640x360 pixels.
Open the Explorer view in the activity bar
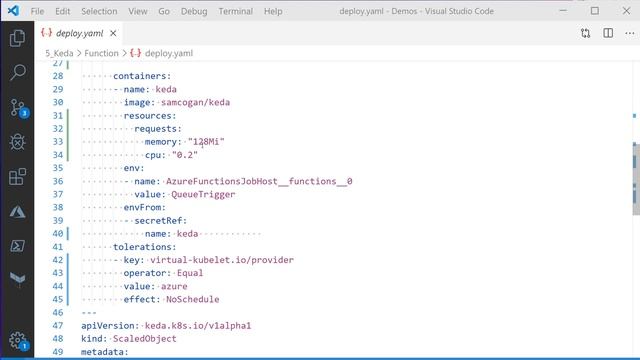(17, 38)
